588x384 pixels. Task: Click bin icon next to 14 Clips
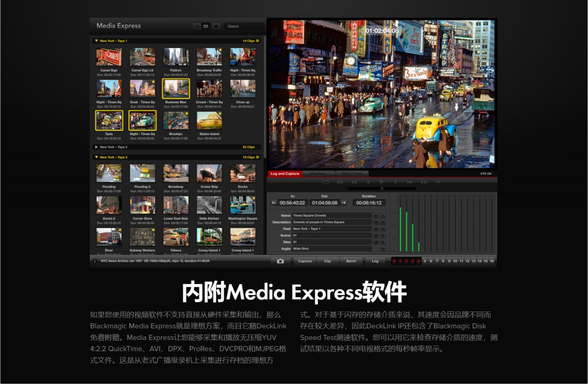257,41
